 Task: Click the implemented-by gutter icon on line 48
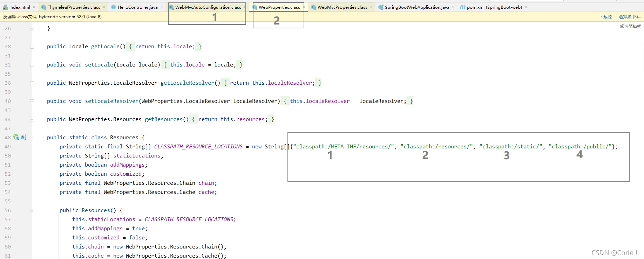(23, 137)
